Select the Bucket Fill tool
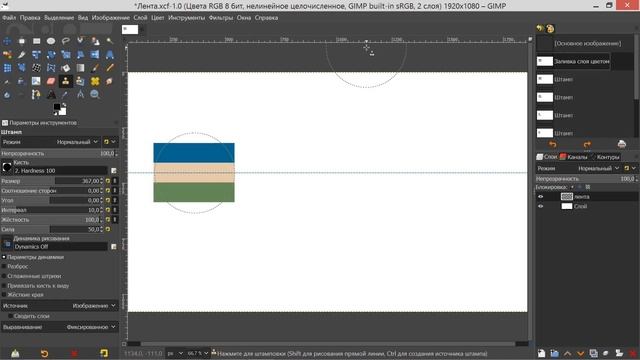This screenshot has width=640, height=360. tap(66, 68)
